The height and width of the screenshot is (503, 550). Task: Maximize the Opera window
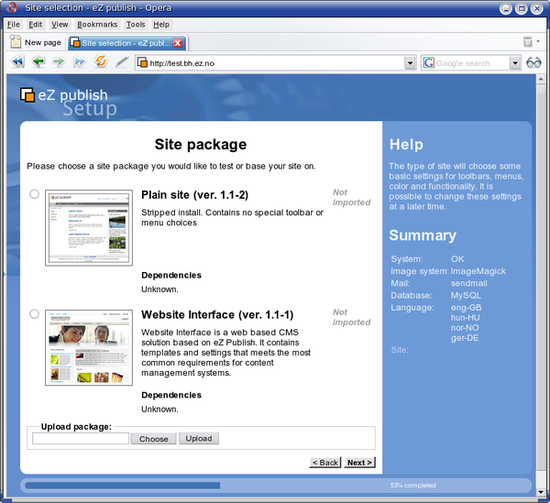(521, 8)
